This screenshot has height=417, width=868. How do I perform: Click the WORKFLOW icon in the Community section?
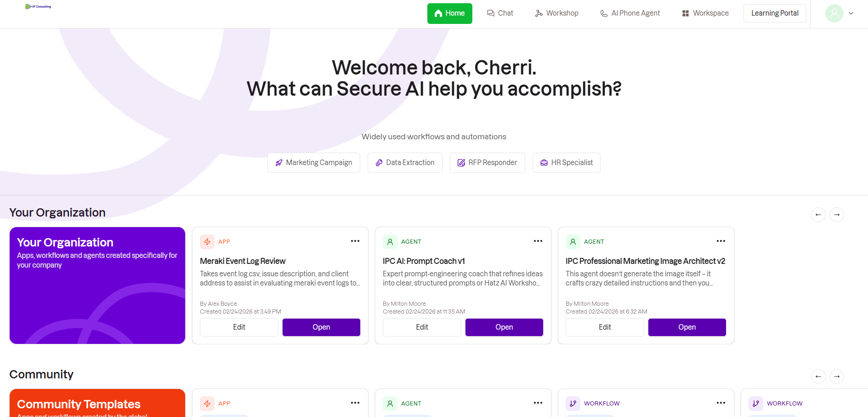pos(573,403)
